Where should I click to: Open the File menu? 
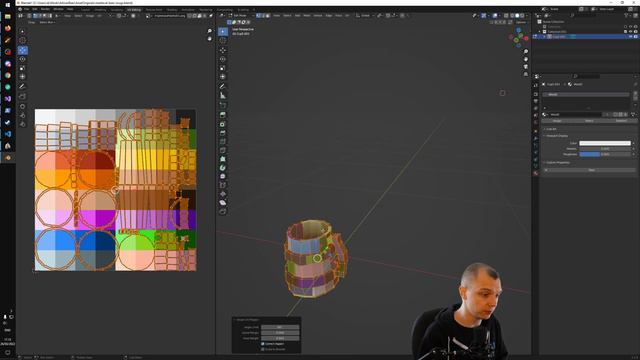pos(27,9)
